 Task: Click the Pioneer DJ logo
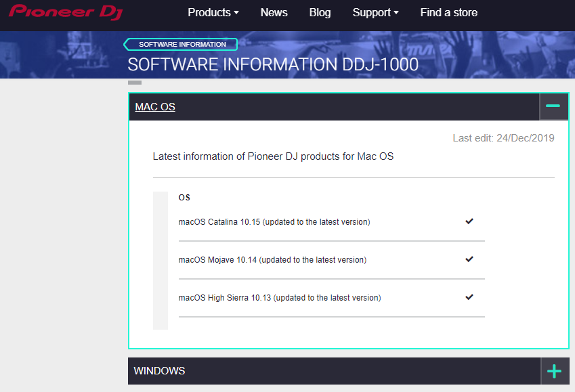point(66,12)
